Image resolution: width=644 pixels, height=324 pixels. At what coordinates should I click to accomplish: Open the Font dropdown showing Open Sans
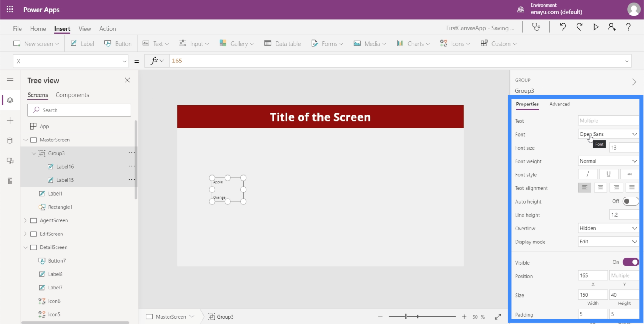coord(608,134)
